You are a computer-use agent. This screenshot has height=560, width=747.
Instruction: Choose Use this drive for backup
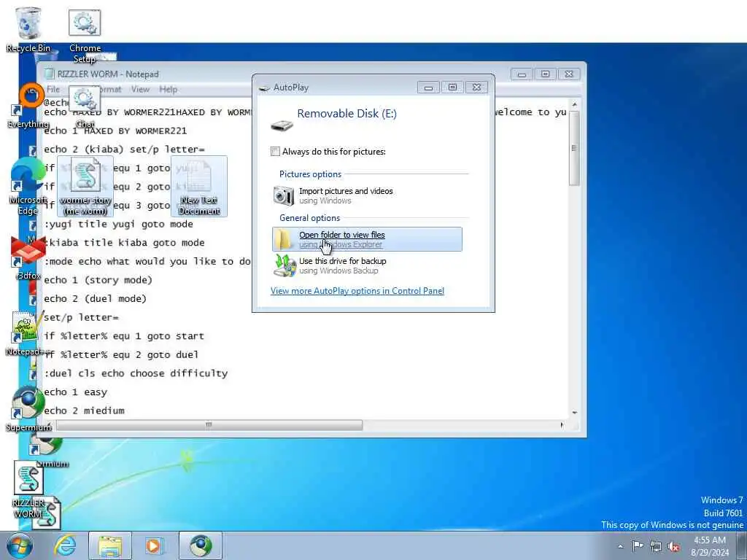[x=367, y=265]
